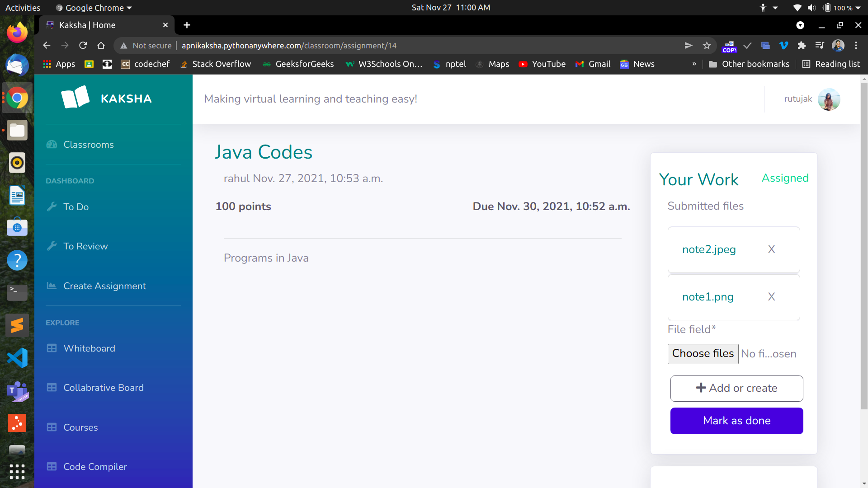868x488 pixels.
Task: Click Choose files upload field
Action: pyautogui.click(x=703, y=354)
